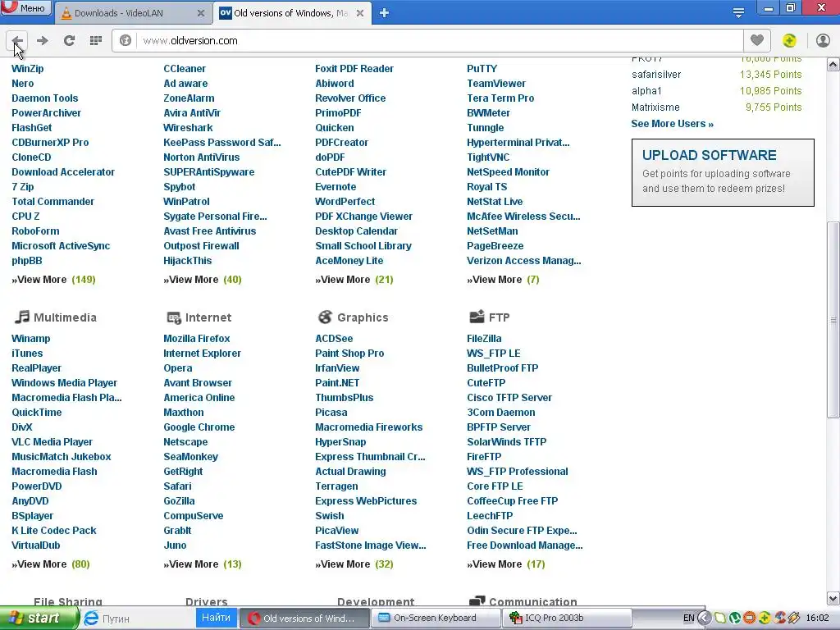Image resolution: width=840 pixels, height=630 pixels.
Task: Expand hidden tray icons arrow
Action: (x=704, y=619)
